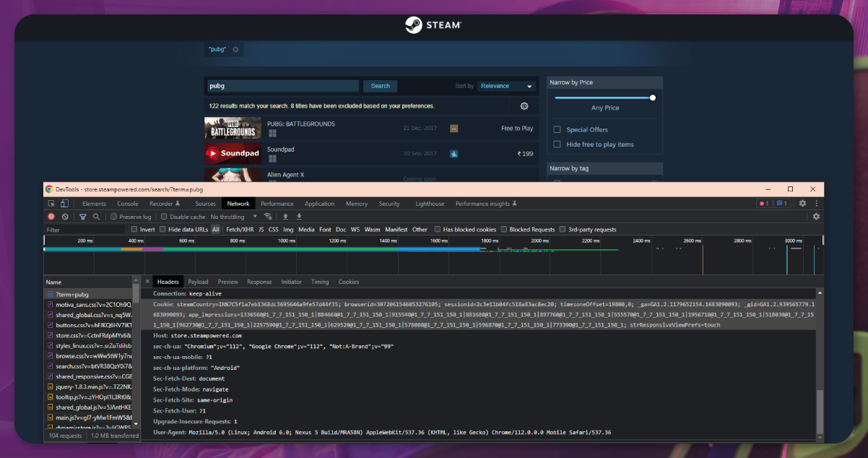Viewport: 868px width, 458px height.
Task: Open the Lighthouse tab
Action: 430,204
